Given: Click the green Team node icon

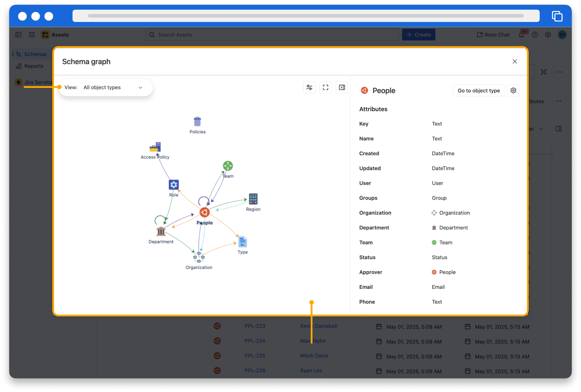Looking at the screenshot, I should (x=228, y=166).
